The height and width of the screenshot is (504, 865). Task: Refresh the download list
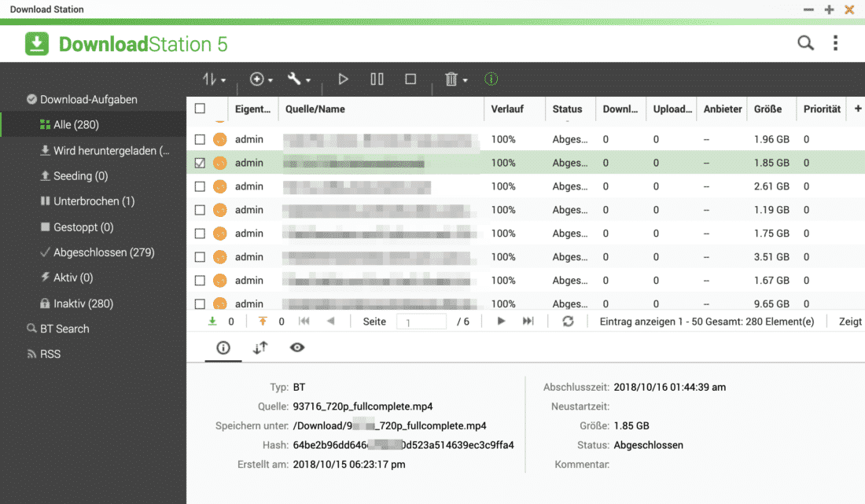[568, 322]
